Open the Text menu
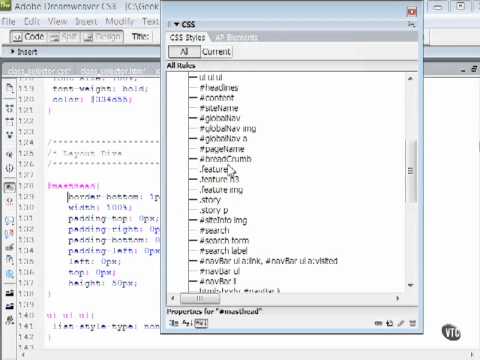Viewport: 480px width, 360px height. click(x=150, y=22)
